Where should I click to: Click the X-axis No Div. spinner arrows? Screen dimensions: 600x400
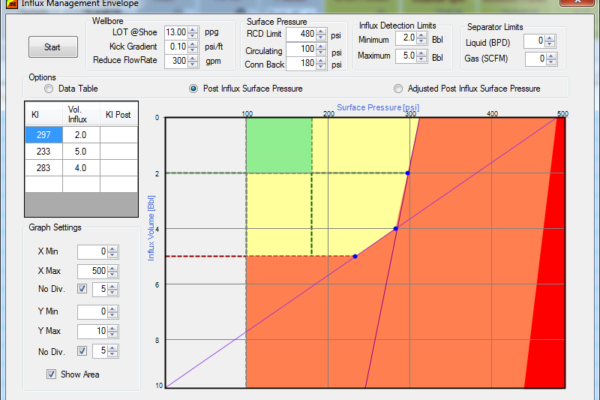click(x=113, y=289)
